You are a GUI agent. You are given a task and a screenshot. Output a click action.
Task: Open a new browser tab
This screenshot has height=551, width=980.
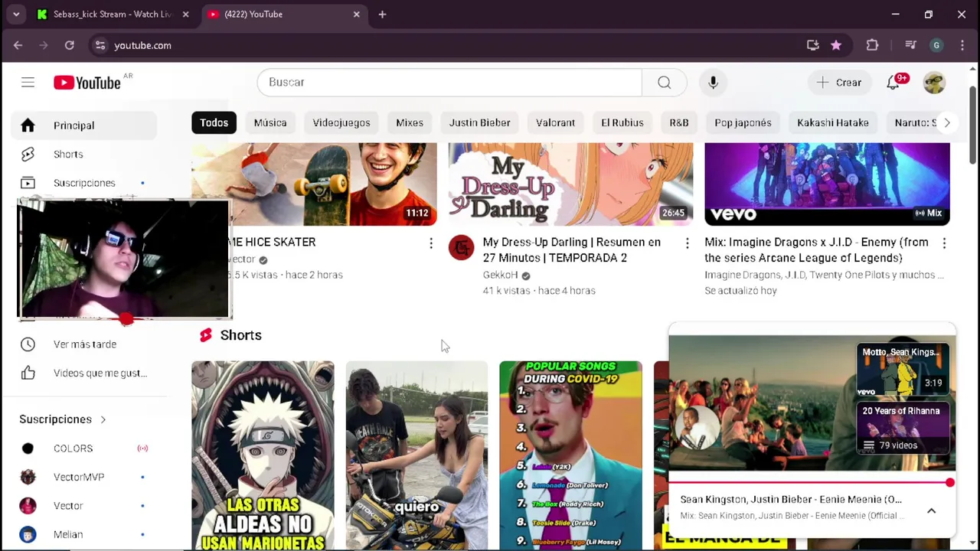coord(382,14)
